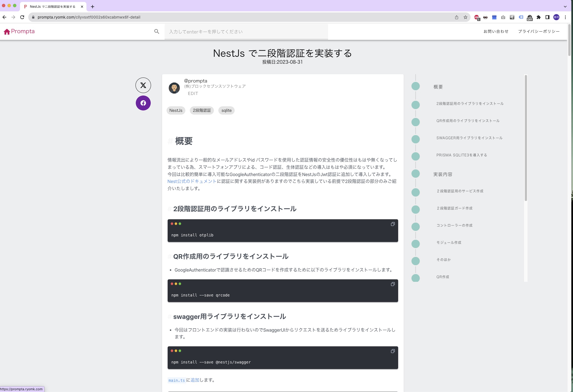
Task: Copy the nestjs/swagger install code
Action: click(x=393, y=351)
